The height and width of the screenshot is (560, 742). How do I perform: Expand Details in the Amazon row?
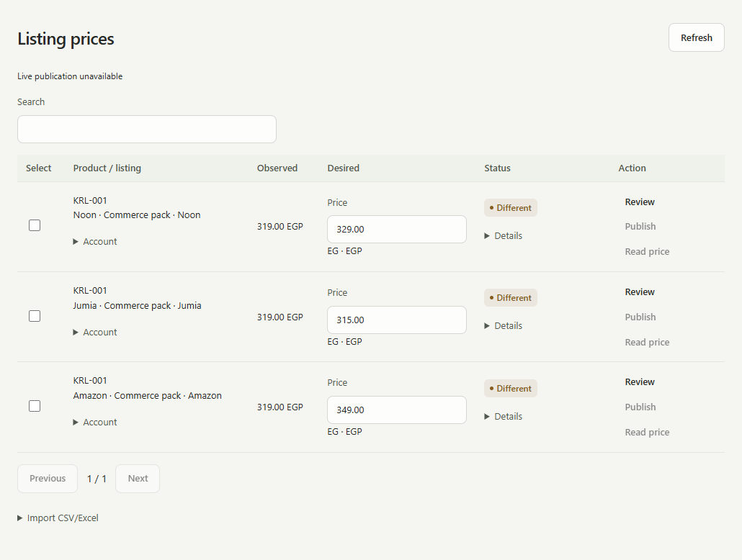click(503, 416)
